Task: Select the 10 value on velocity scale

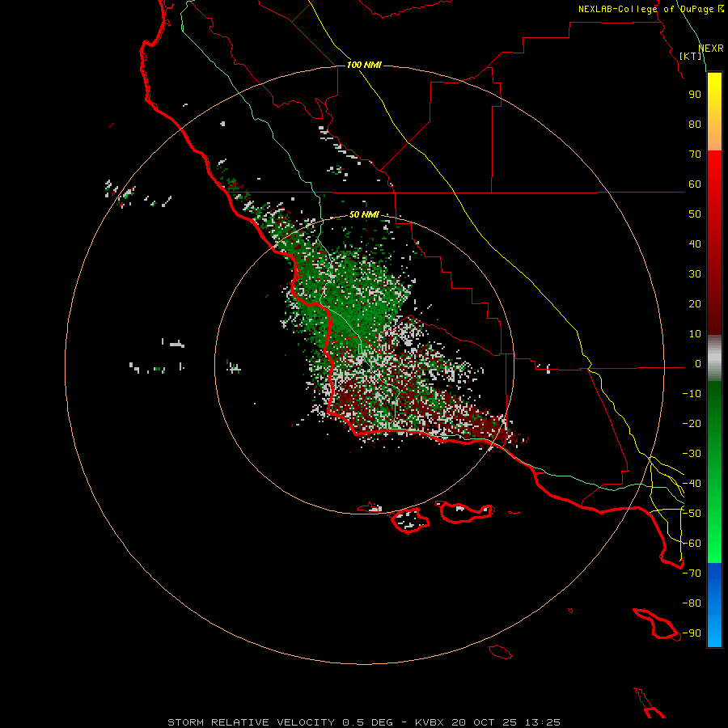Action: pyautogui.click(x=695, y=334)
